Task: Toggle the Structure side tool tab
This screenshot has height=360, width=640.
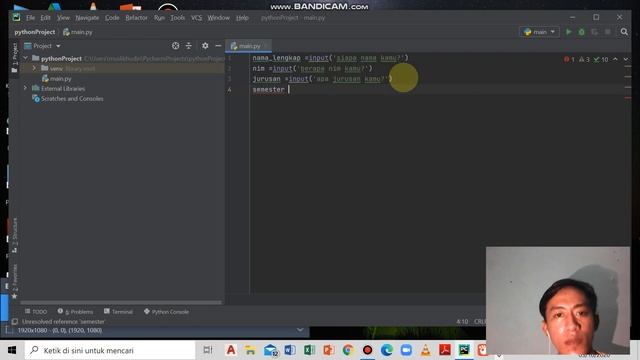Action: [x=15, y=236]
